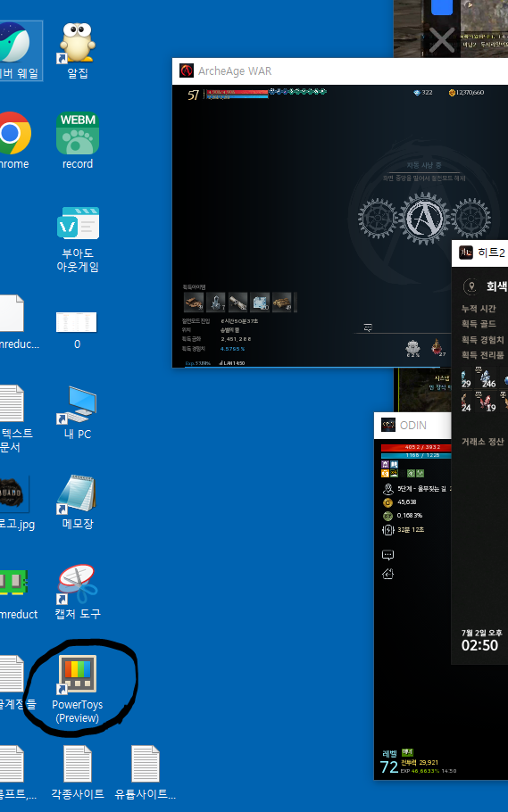Click the 45,638 gold value in ODIN
The width and height of the screenshot is (508, 812).
pos(407,502)
